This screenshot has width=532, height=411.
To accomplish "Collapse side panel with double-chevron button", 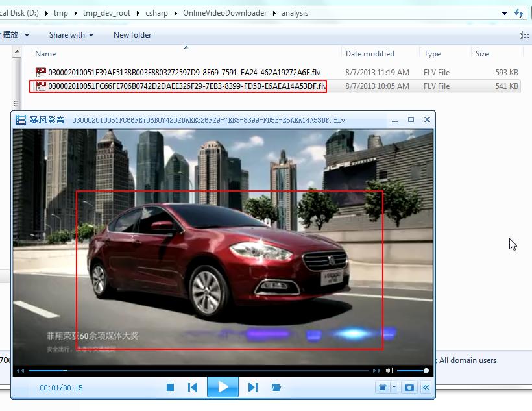I will 426,388.
